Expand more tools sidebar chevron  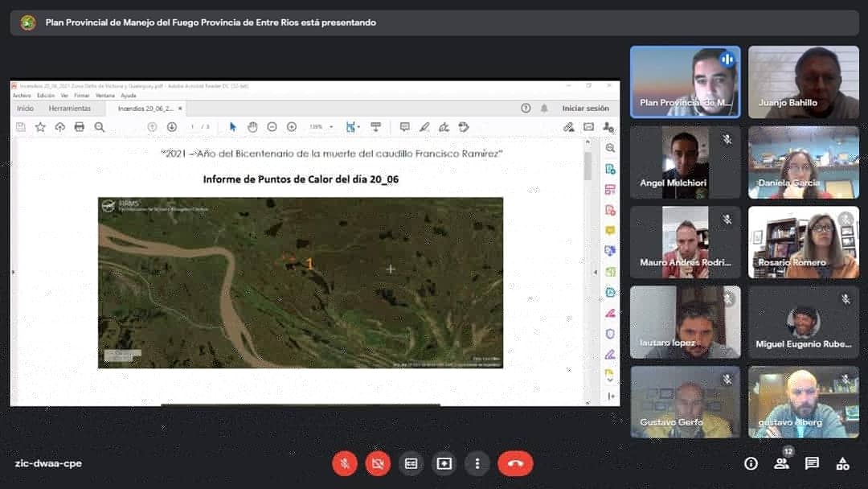(x=610, y=380)
